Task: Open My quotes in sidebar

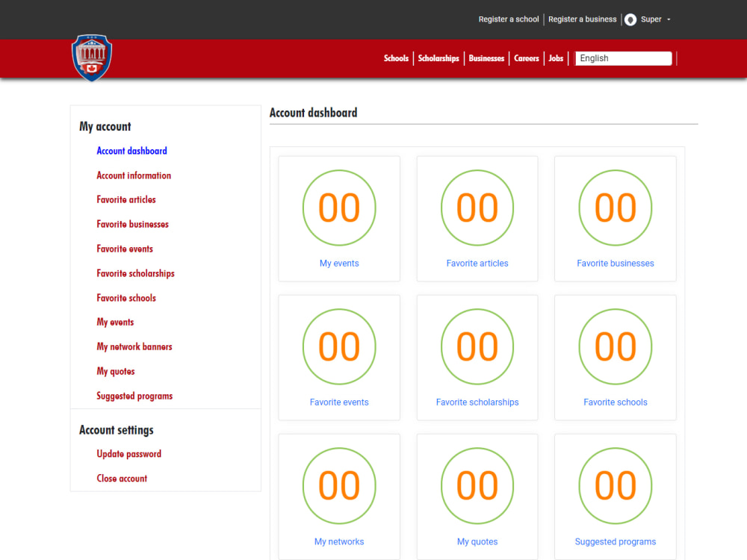Action: pyautogui.click(x=116, y=371)
